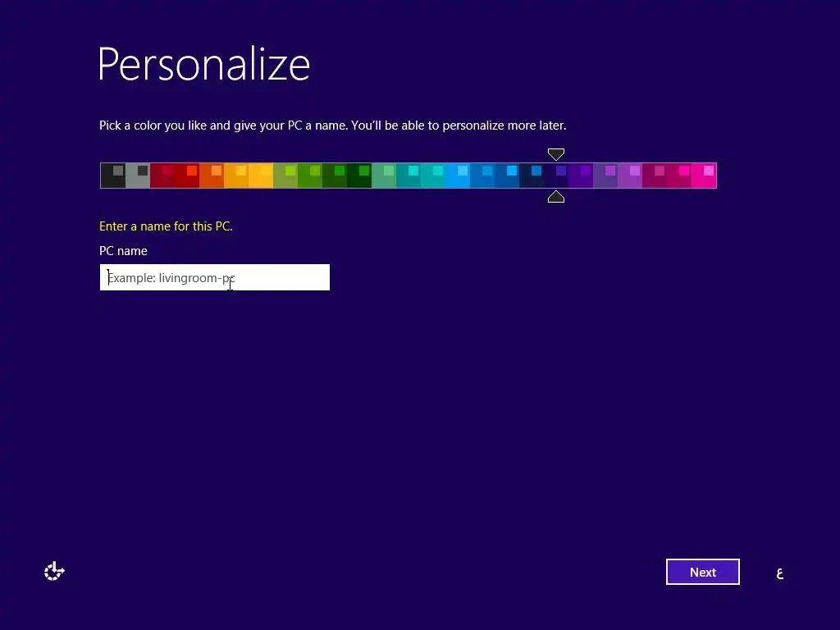
Task: Choose the bright sky-blue swatch
Action: coord(458,176)
